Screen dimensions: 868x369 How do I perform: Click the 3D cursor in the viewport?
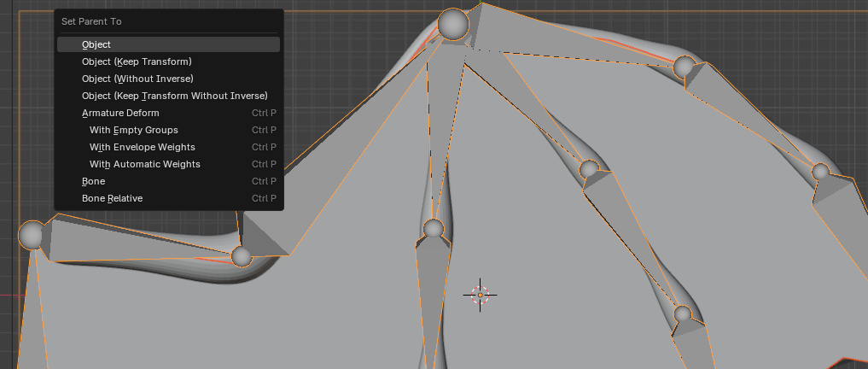480,295
